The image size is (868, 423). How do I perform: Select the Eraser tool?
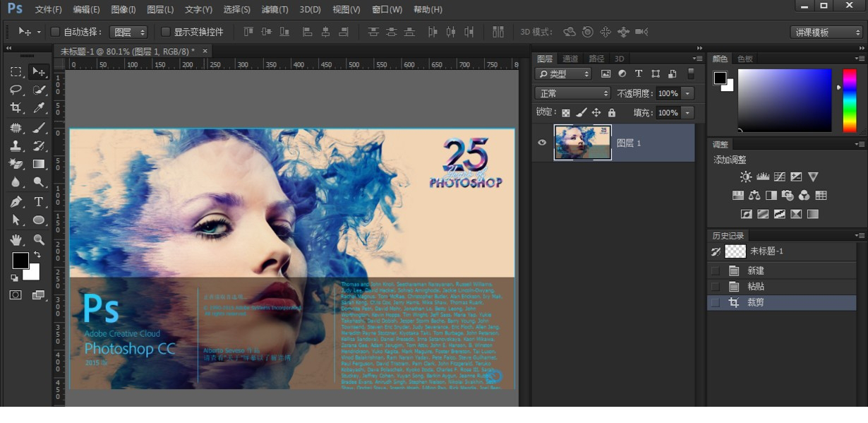pyautogui.click(x=16, y=164)
